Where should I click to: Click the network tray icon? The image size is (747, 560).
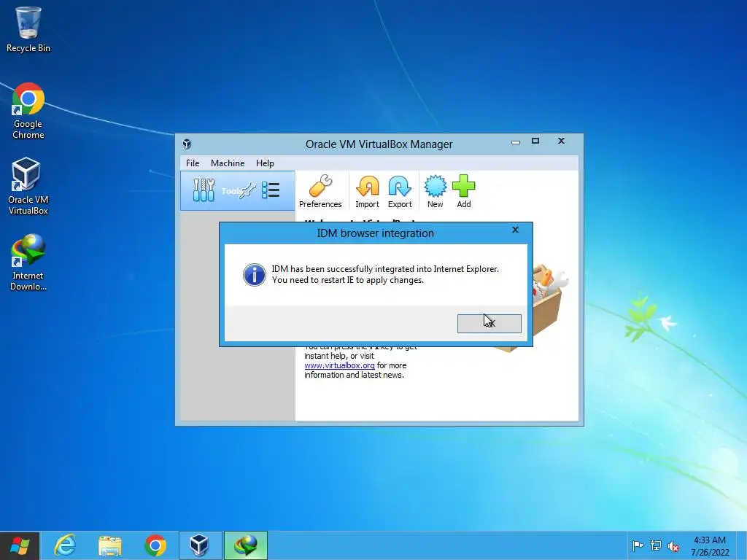[656, 545]
